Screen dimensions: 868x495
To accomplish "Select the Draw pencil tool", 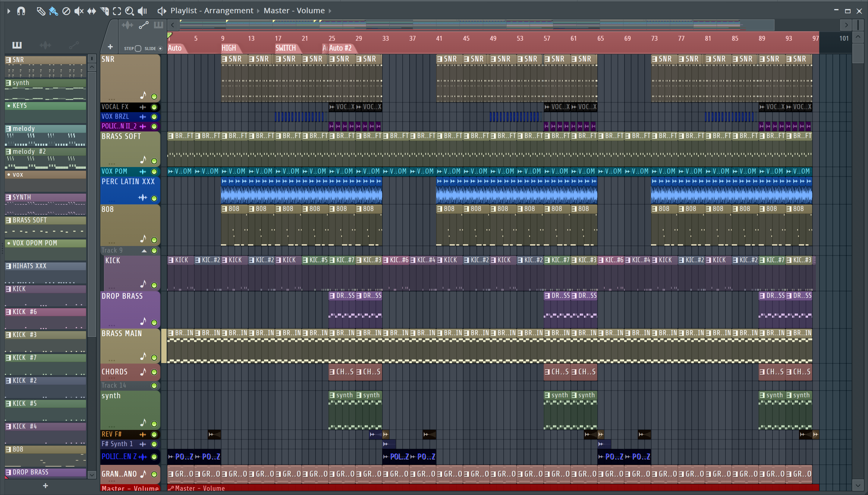I will coord(41,11).
